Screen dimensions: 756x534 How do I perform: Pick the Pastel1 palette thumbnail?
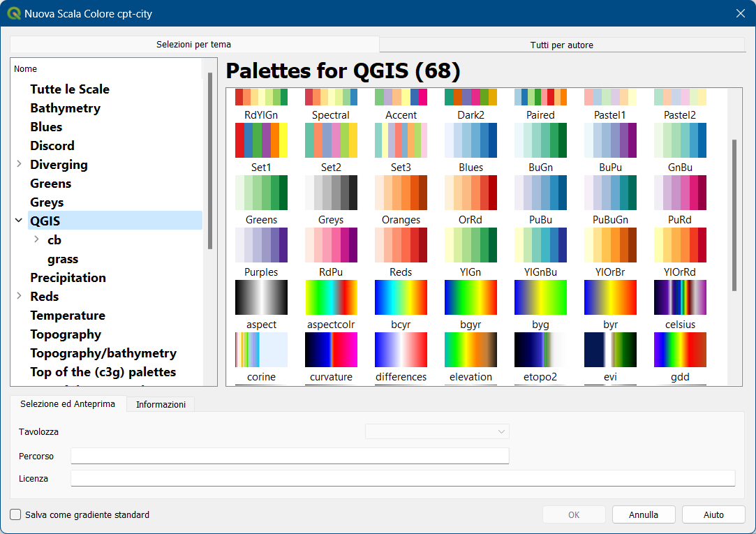(x=610, y=97)
